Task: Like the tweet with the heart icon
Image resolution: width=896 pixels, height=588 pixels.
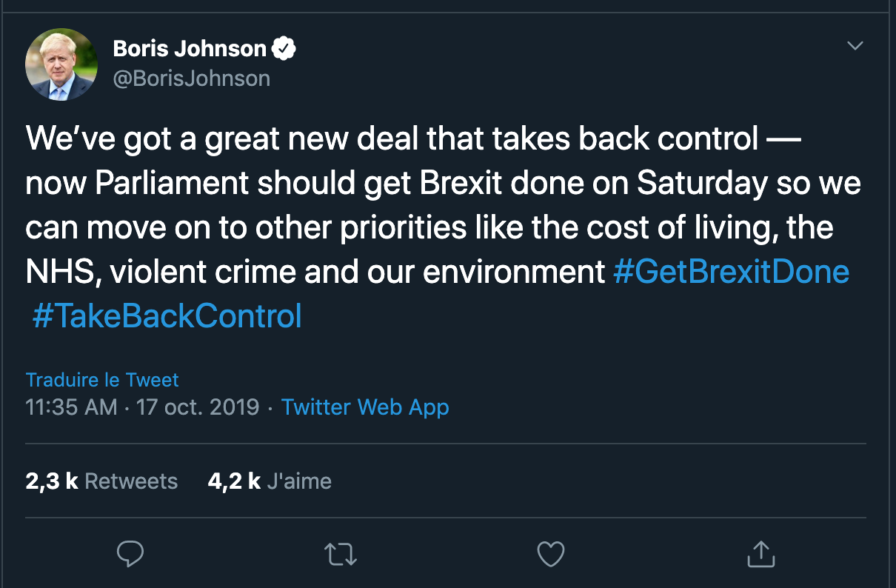Action: point(550,554)
